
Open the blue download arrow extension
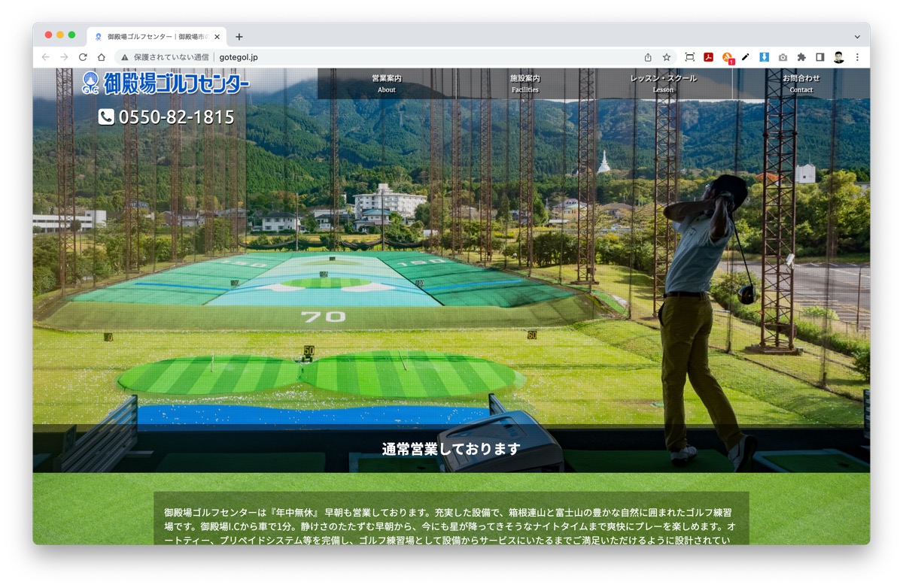pos(763,56)
